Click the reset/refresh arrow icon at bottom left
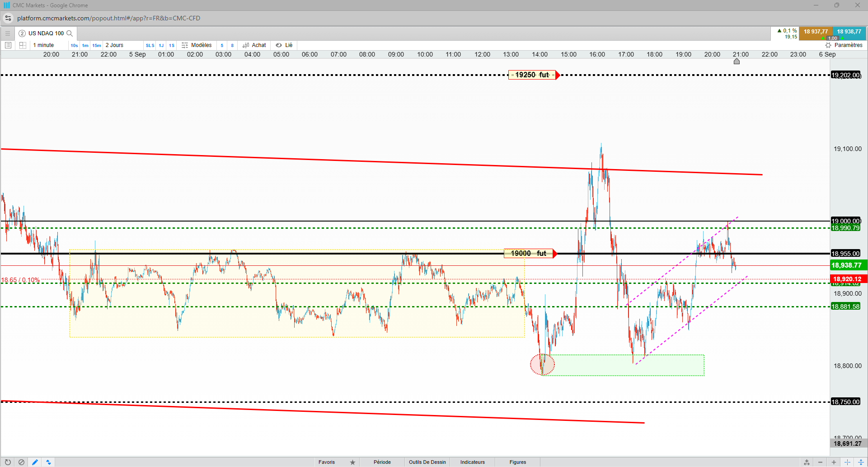Screen dimensions: 868x467 (x=8, y=462)
